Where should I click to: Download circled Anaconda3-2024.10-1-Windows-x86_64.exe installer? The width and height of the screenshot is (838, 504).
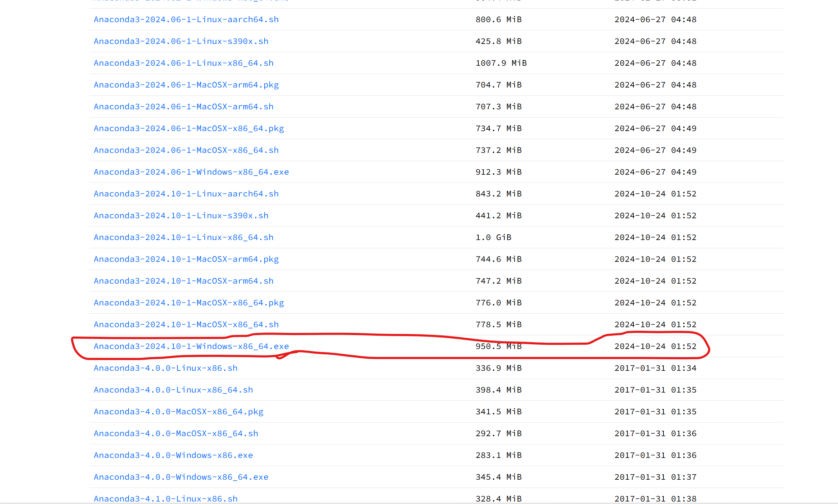(191, 346)
